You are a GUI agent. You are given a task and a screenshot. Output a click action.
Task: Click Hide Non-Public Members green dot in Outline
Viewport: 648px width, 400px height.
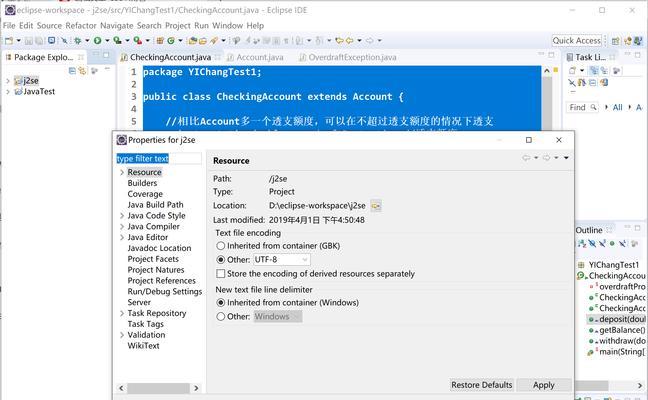click(612, 243)
